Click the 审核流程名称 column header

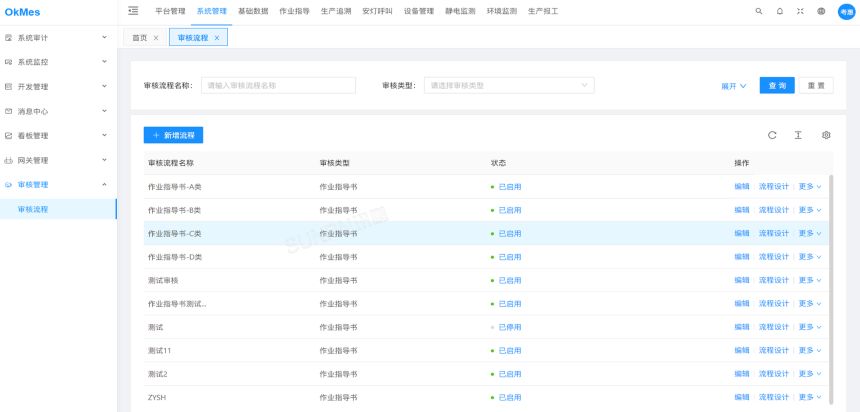pyautogui.click(x=171, y=163)
